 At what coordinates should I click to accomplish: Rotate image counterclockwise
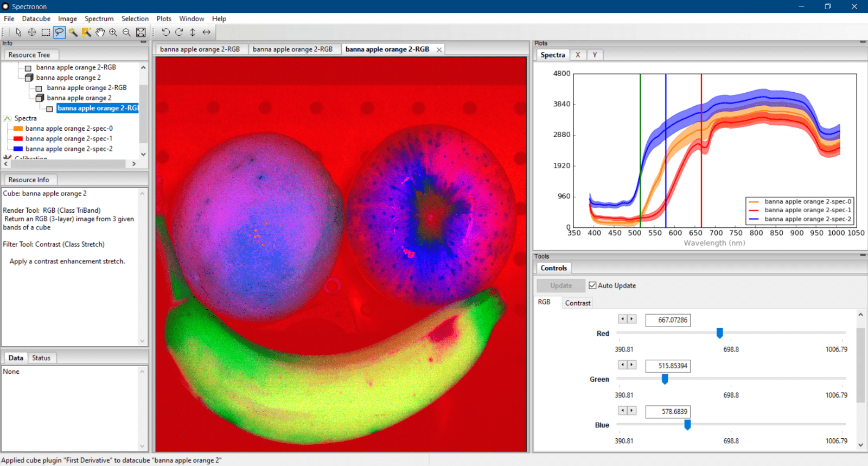pos(165,33)
